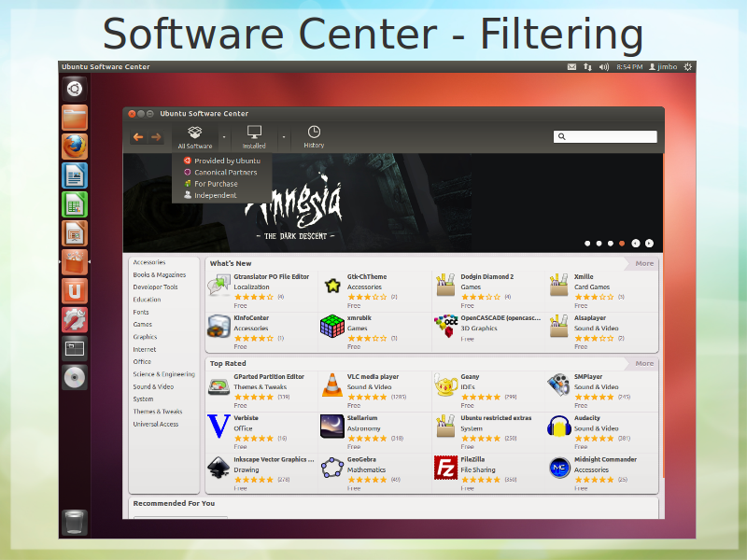Screen dimensions: 747x560
Task: Open the Ubuntu Dash home icon
Action: [75, 89]
